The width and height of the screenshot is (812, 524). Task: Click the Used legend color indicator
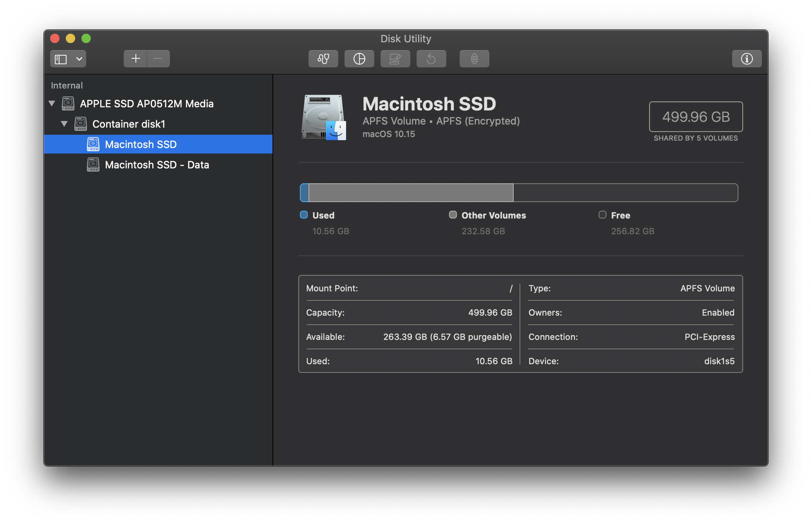click(x=304, y=215)
